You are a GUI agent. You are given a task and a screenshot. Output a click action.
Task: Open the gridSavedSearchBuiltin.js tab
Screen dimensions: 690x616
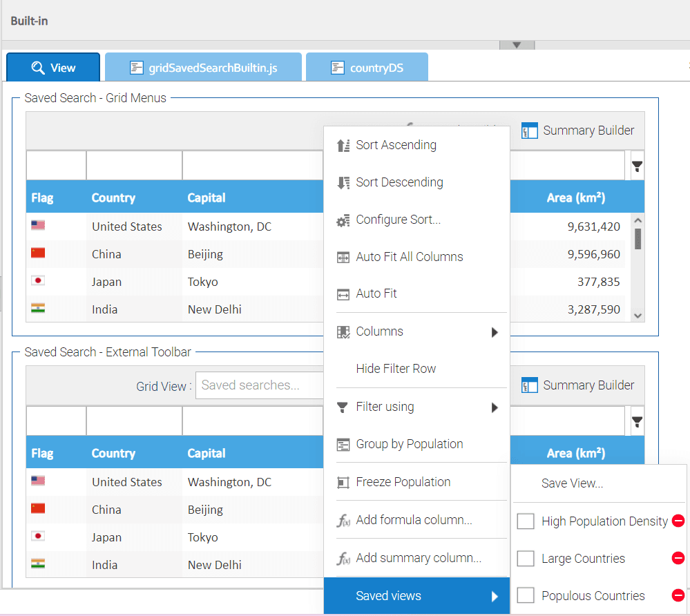click(x=203, y=67)
